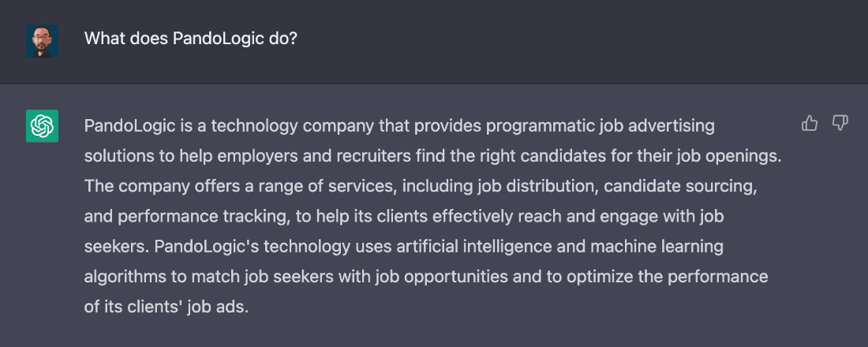Click the thumbs up icon on response
This screenshot has height=347, width=868.
point(810,123)
